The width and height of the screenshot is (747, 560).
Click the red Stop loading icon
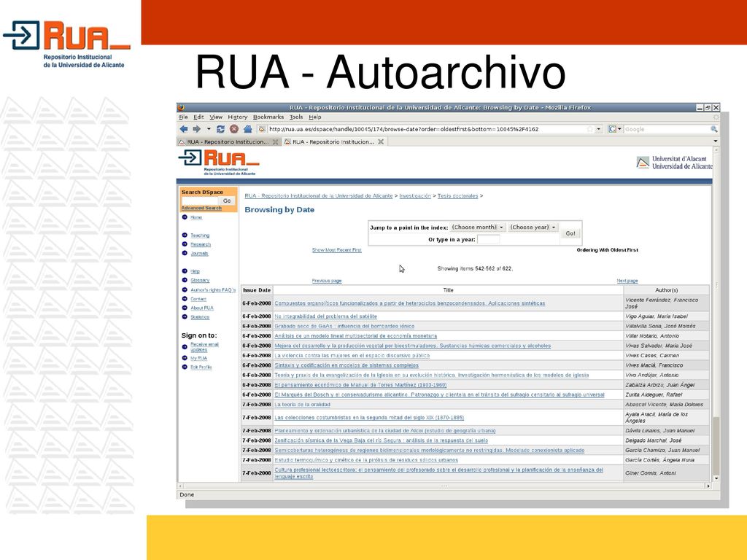[x=234, y=129]
